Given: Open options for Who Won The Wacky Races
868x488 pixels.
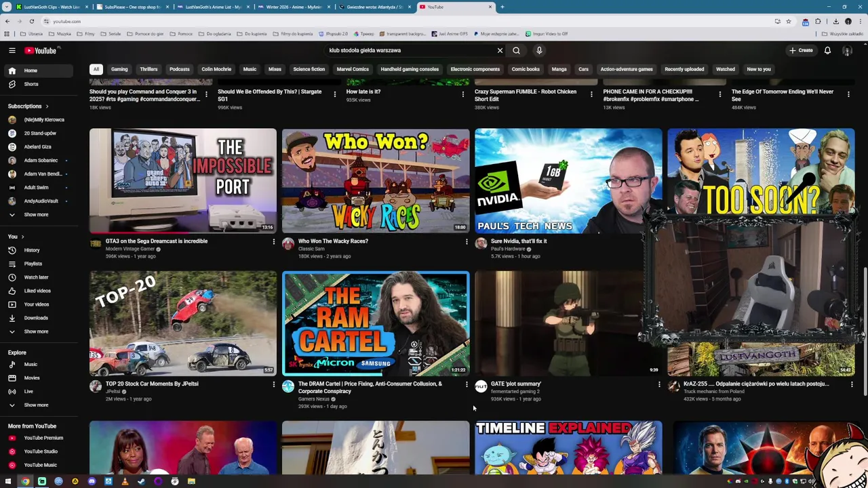Looking at the screenshot, I should tap(466, 241).
